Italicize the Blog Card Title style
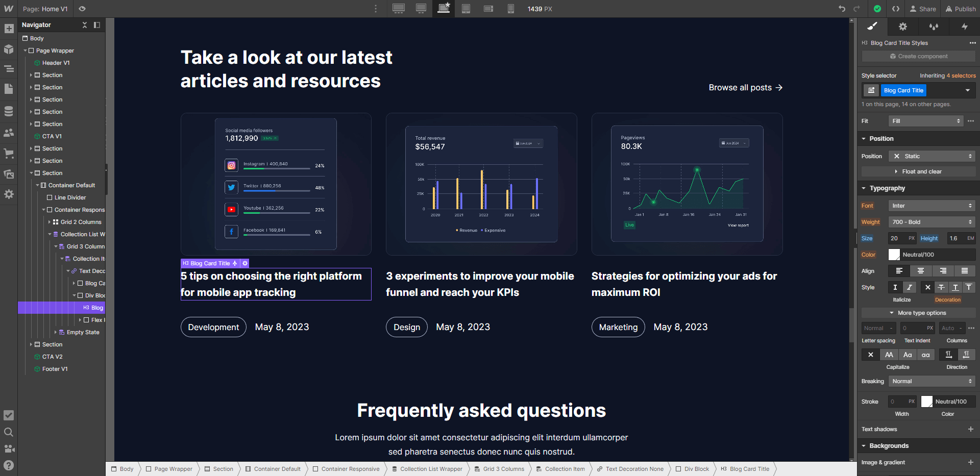Viewport: 980px width, 476px height. click(909, 287)
